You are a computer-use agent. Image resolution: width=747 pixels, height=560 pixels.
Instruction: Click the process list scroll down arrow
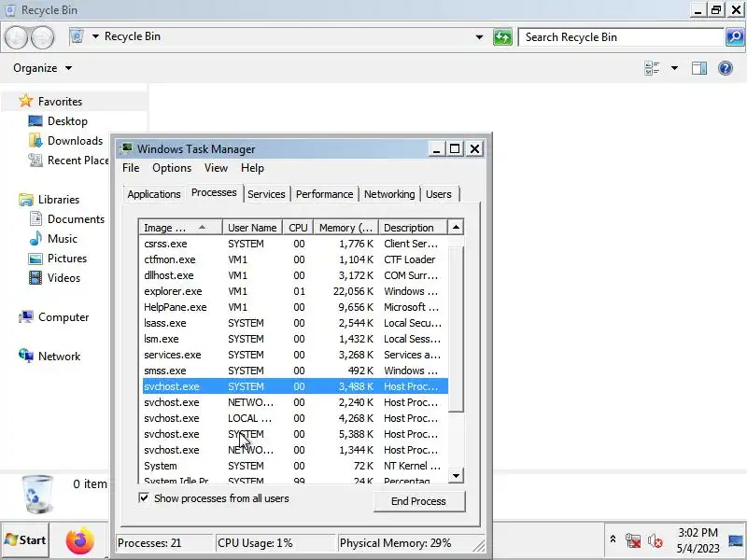click(456, 475)
